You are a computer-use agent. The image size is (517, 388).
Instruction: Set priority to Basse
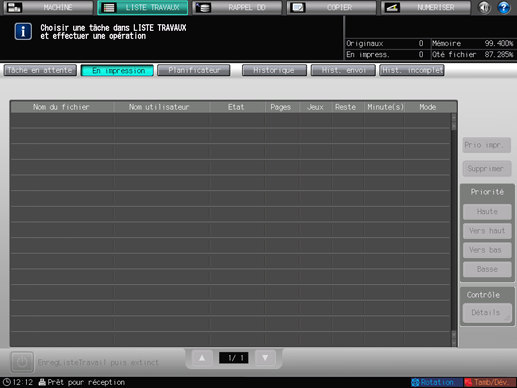point(487,269)
